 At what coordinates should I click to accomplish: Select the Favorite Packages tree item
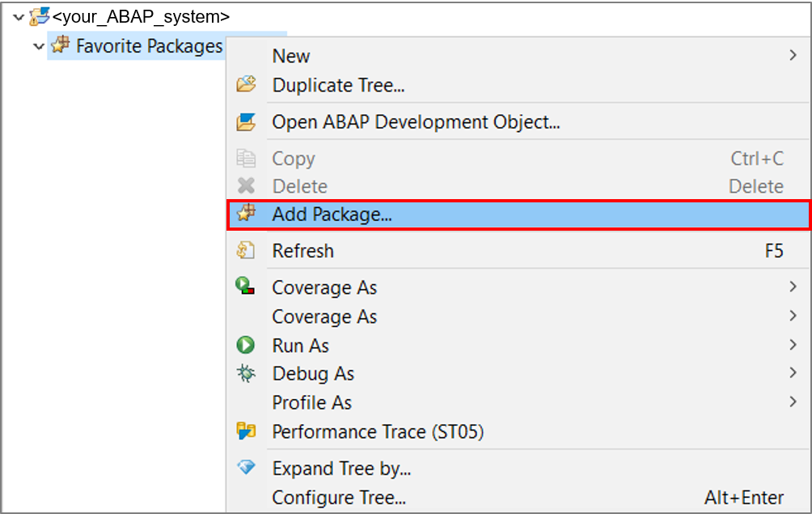pos(149,46)
